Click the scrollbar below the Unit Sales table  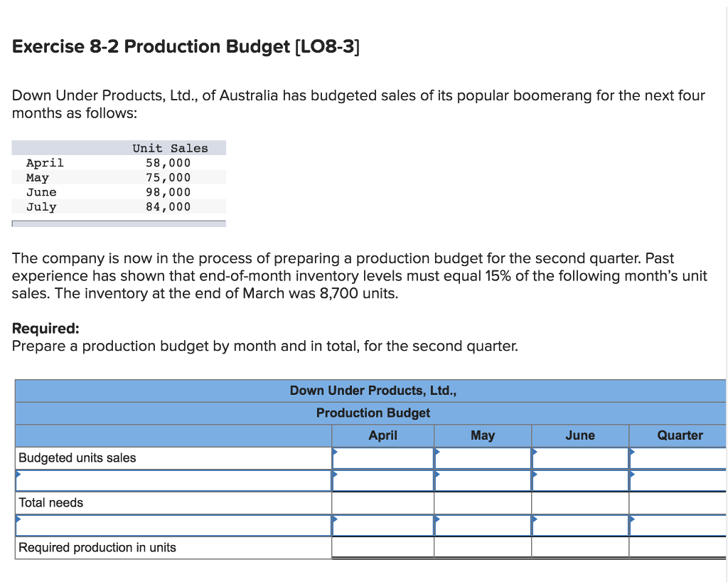119,223
